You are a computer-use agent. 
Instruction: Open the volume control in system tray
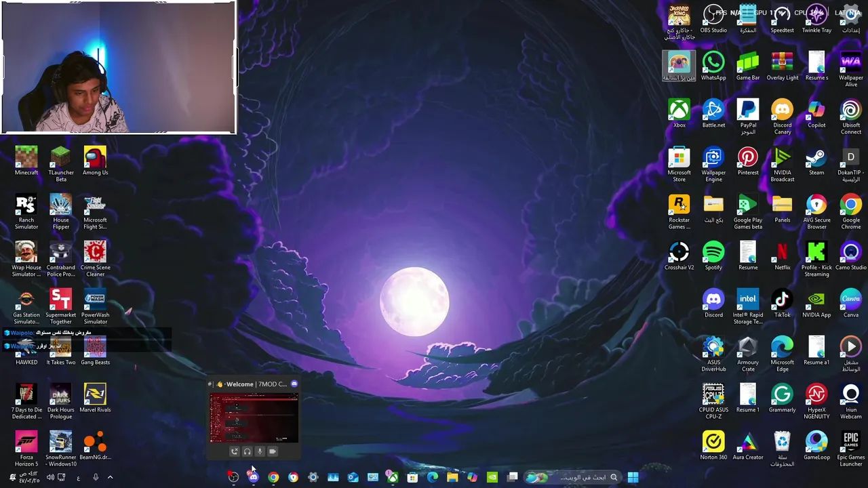point(50,477)
